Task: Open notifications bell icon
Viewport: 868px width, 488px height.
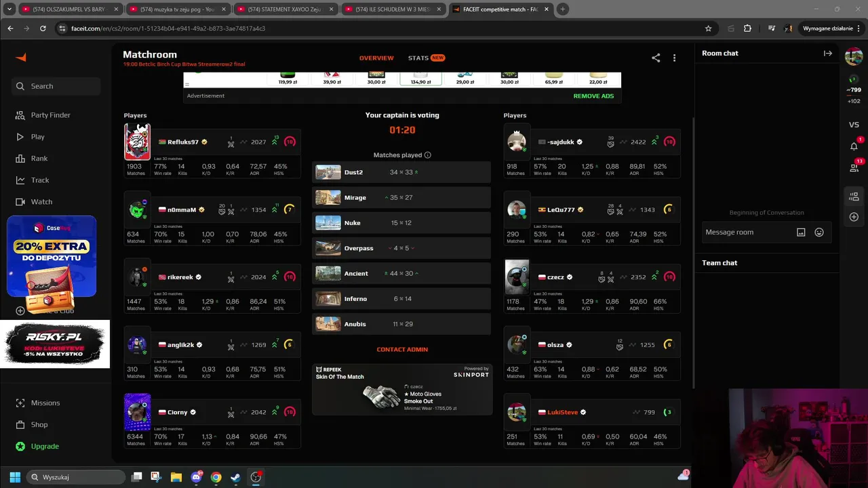Action: pyautogui.click(x=854, y=146)
